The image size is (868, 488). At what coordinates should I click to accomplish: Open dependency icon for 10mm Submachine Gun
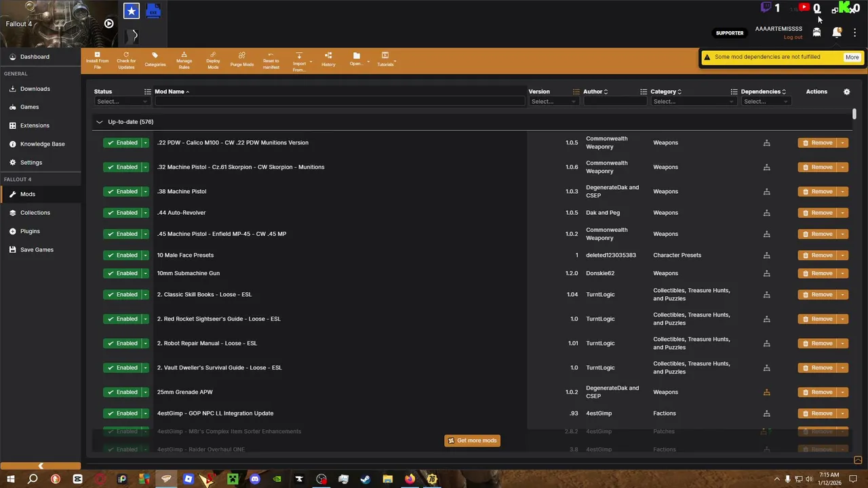pyautogui.click(x=767, y=274)
